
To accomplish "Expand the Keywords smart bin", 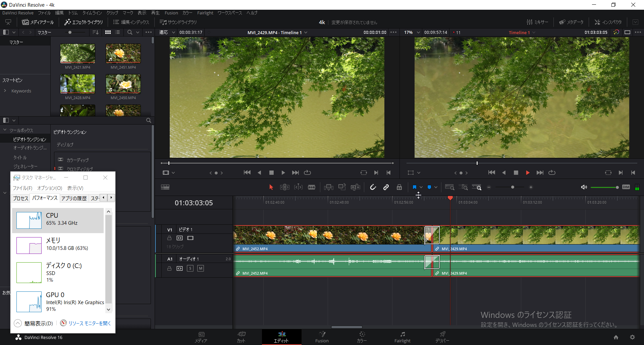I will point(5,91).
